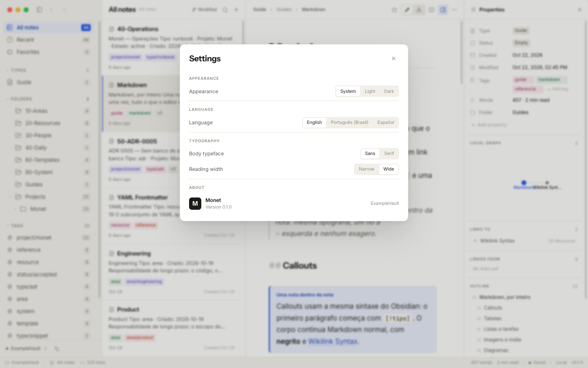Follow the Wikilink Syntax link in the callout

click(333, 341)
